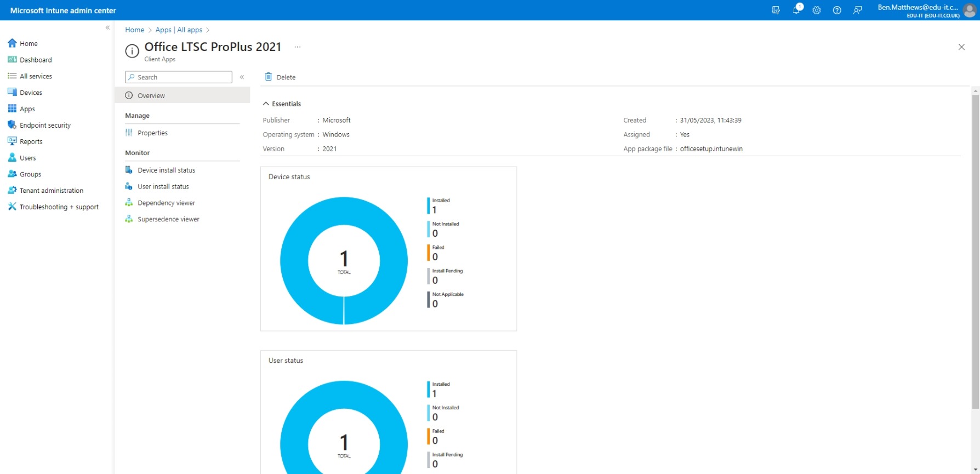Viewport: 980px width, 474px height.
Task: Select Install Pending legend in Device status
Action: (445, 276)
